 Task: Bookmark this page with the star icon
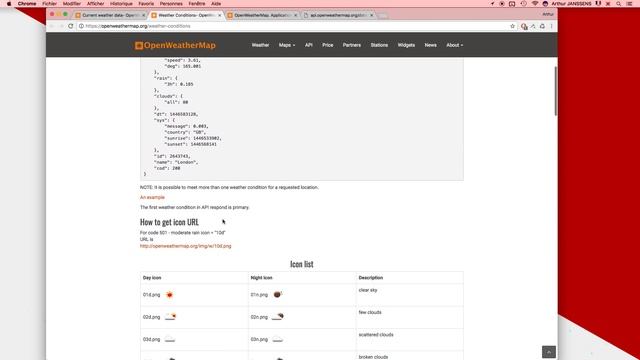[x=512, y=26]
